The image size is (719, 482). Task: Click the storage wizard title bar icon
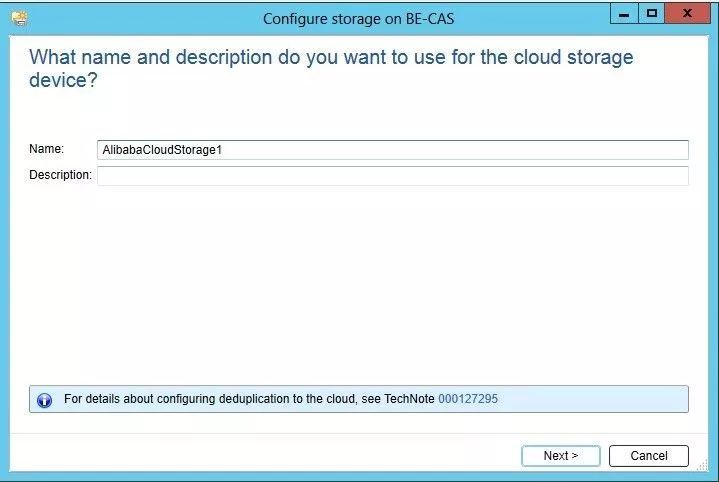pyautogui.click(x=19, y=18)
